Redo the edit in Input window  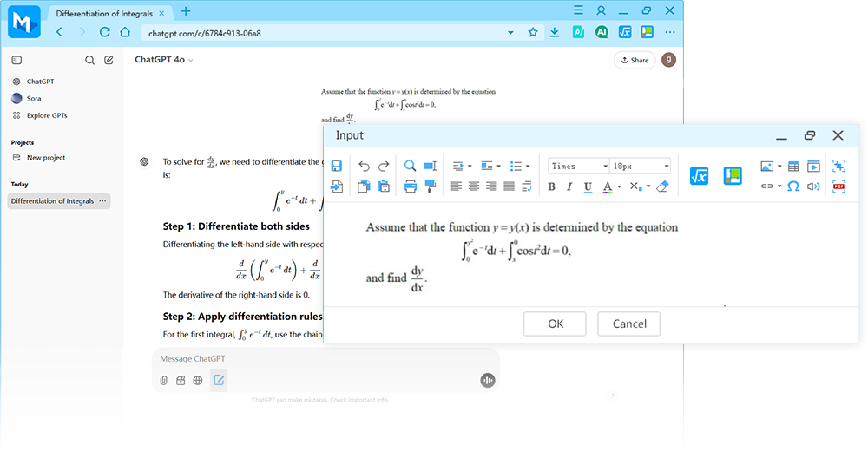pyautogui.click(x=384, y=166)
